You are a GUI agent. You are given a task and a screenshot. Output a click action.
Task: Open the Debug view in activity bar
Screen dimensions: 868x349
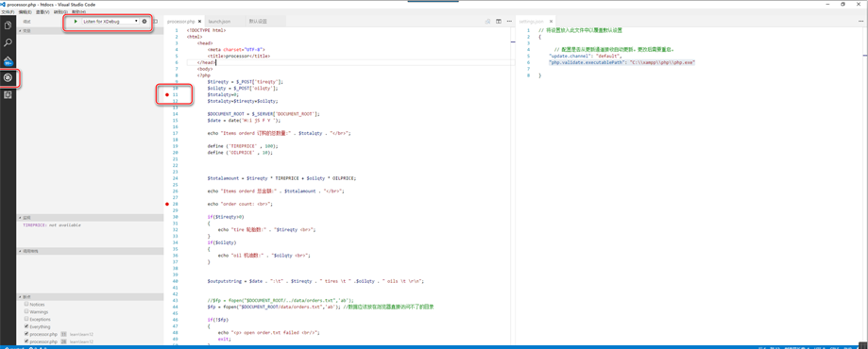pyautogui.click(x=9, y=78)
